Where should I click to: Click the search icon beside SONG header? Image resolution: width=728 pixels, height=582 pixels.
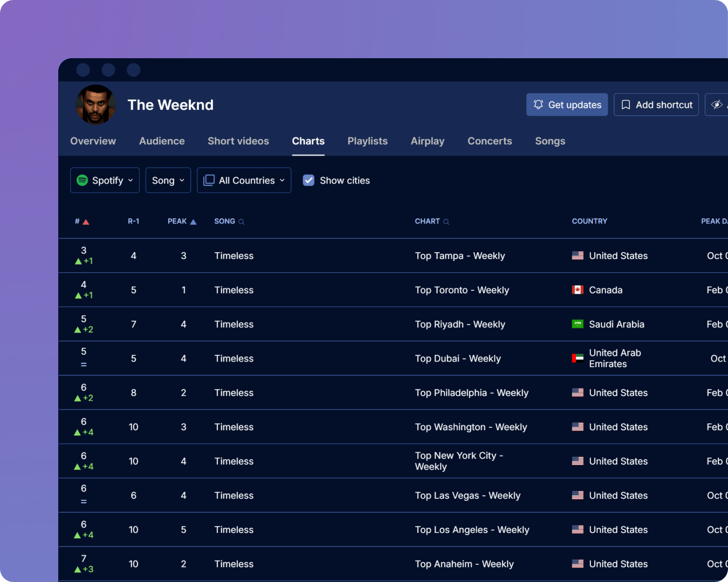click(242, 221)
